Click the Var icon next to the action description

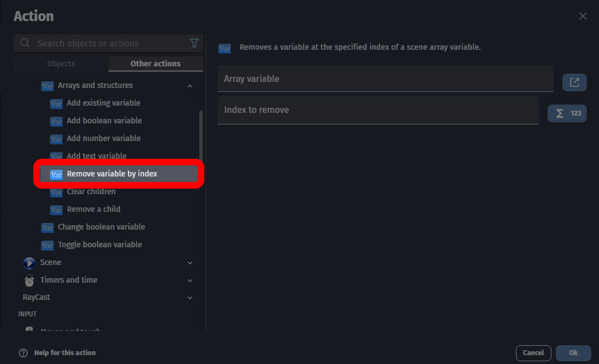(224, 49)
